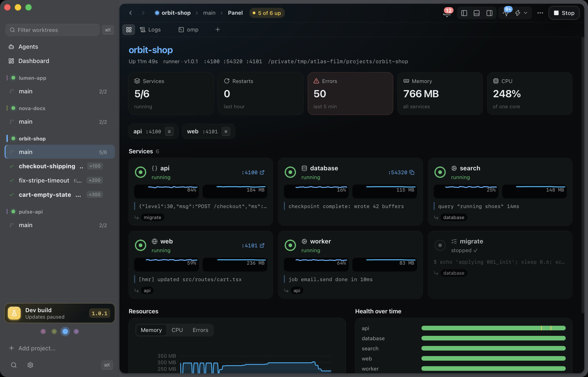
Task: Open web port 4101 external link icon
Action: pyautogui.click(x=262, y=245)
